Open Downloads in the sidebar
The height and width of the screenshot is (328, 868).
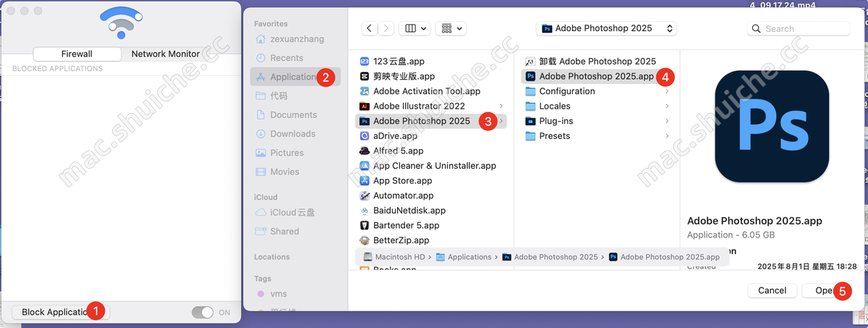[295, 133]
